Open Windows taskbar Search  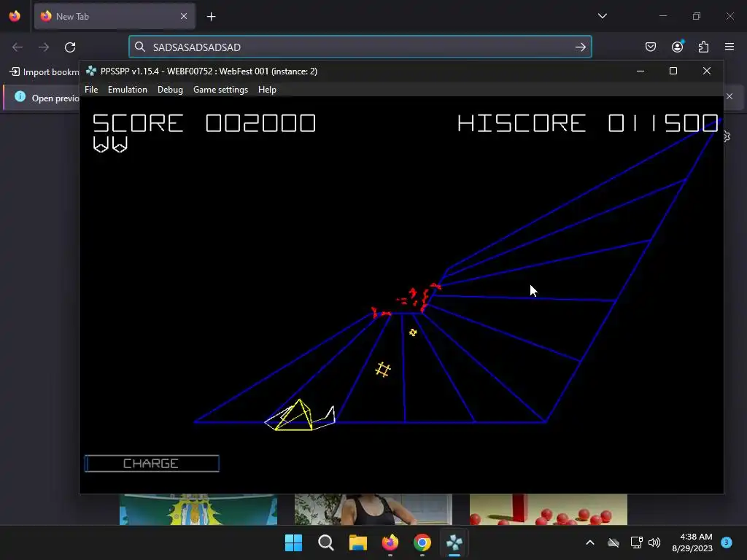point(326,542)
